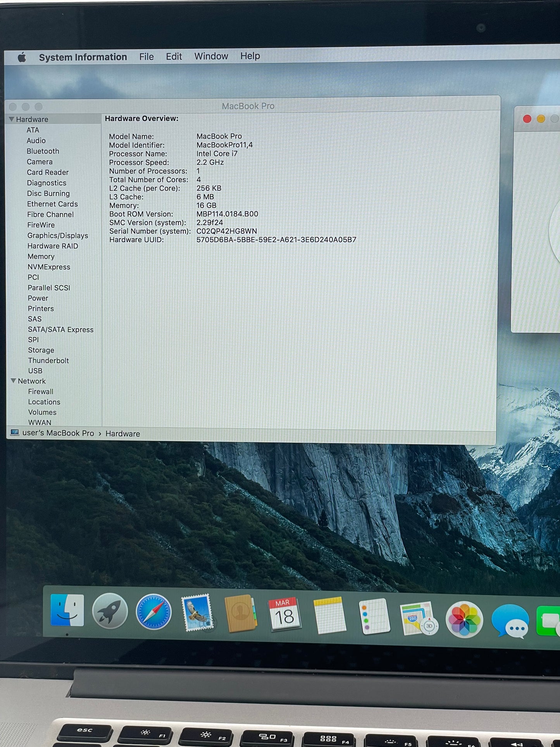Select WWAN under Network
The image size is (560, 747).
(x=40, y=422)
